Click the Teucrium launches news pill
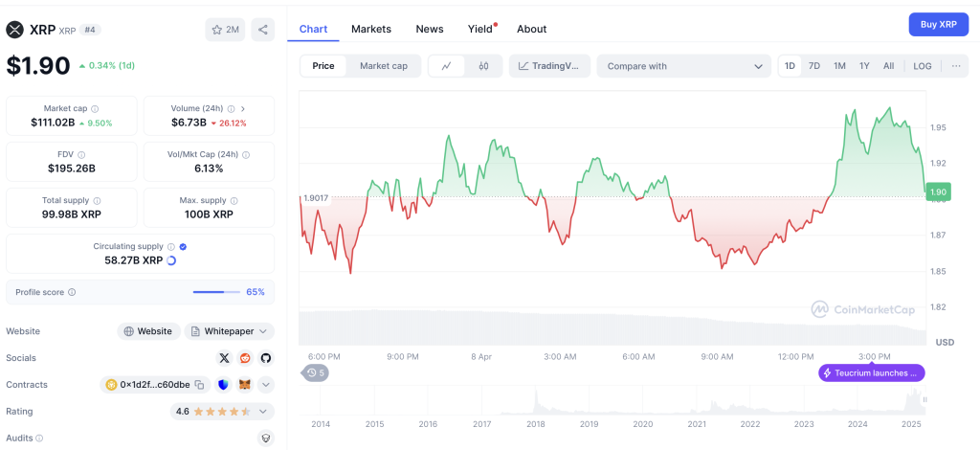Image resolution: width=980 pixels, height=450 pixels. click(872, 373)
